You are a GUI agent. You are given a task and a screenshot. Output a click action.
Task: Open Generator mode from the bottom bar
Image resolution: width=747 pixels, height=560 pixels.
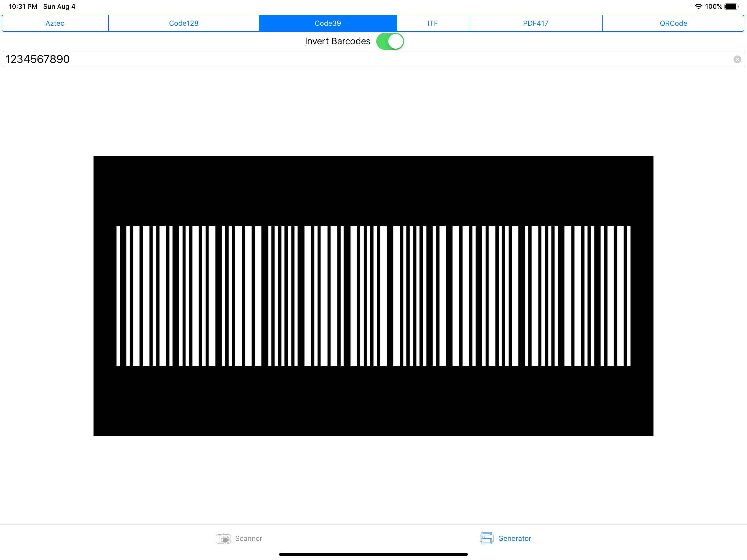click(506, 538)
